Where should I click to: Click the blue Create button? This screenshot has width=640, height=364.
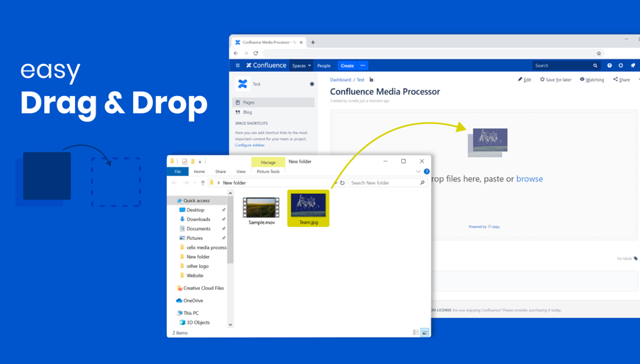[348, 65]
